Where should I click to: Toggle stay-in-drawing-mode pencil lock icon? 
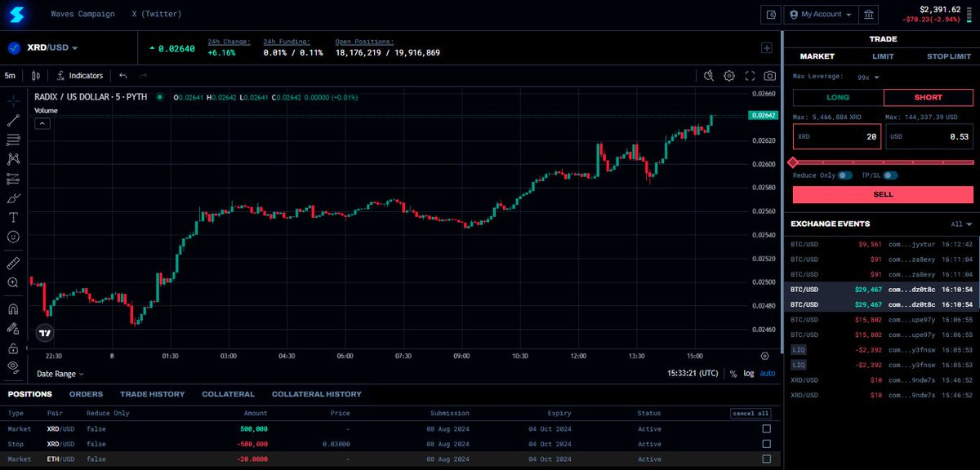(x=13, y=329)
